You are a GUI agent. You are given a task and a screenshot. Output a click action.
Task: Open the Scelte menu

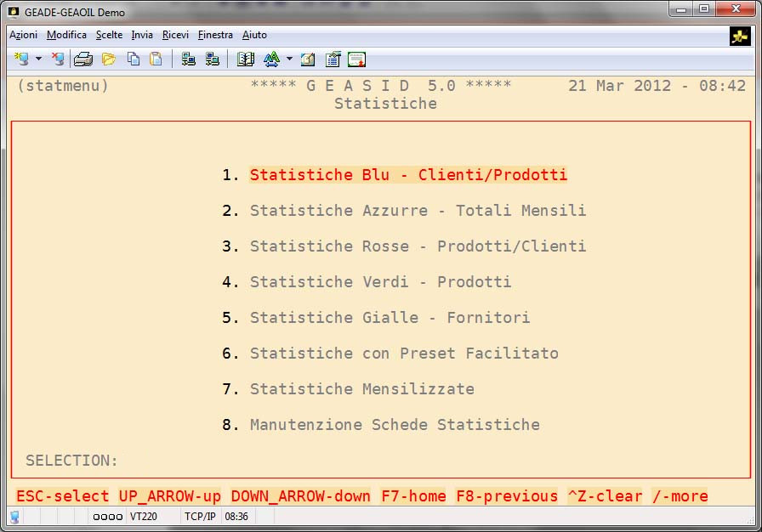point(109,35)
